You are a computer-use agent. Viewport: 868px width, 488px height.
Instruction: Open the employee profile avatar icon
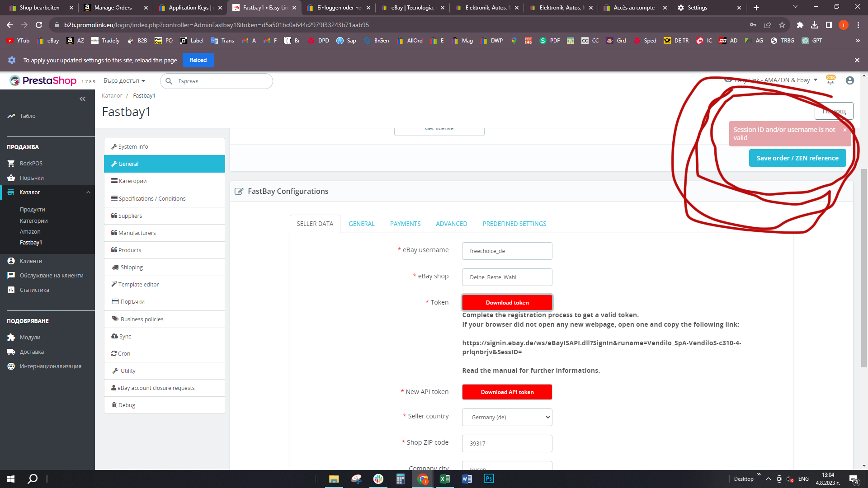[x=850, y=80]
